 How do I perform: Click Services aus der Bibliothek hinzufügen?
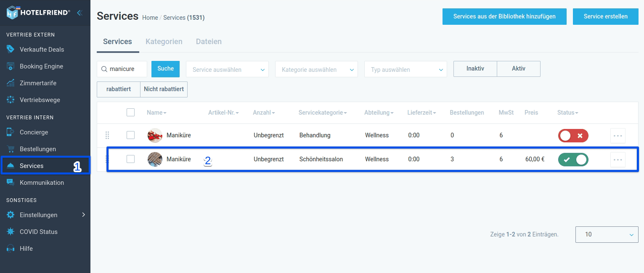504,16
